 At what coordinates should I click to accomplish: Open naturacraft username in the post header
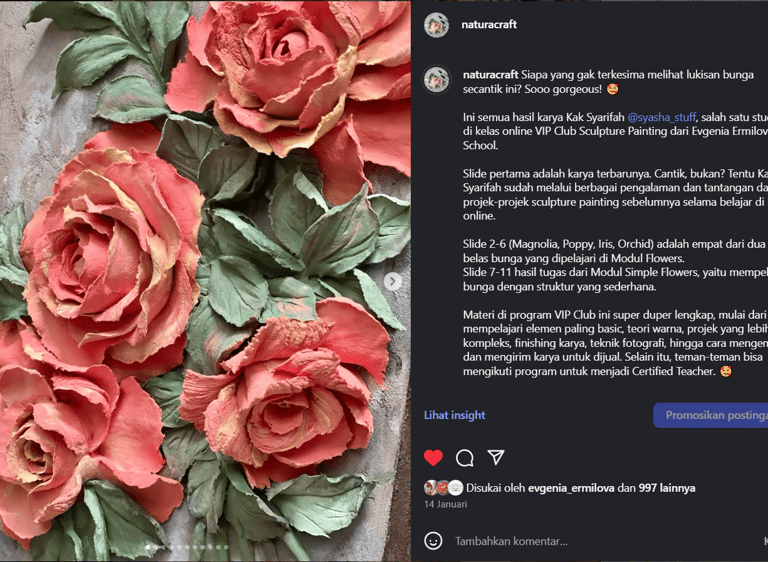[489, 24]
